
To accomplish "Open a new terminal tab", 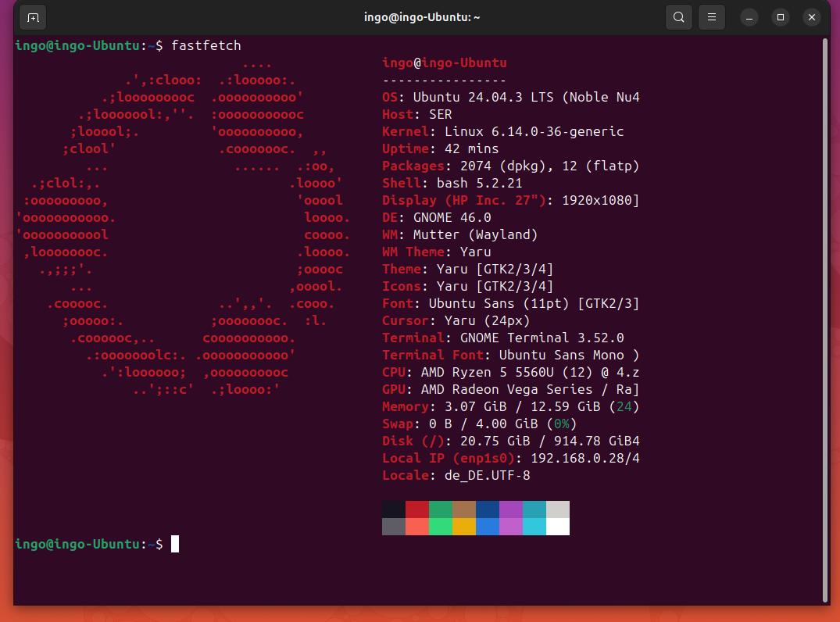I will pyautogui.click(x=32, y=17).
